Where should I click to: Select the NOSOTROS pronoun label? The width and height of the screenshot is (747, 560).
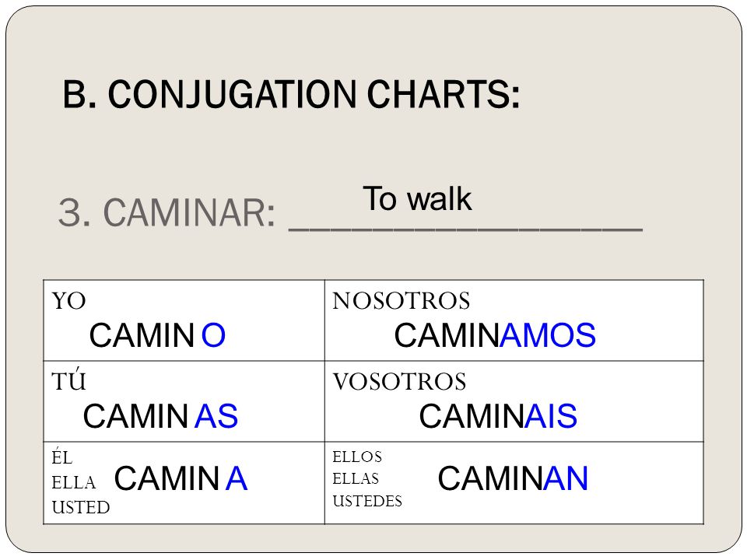tap(402, 301)
